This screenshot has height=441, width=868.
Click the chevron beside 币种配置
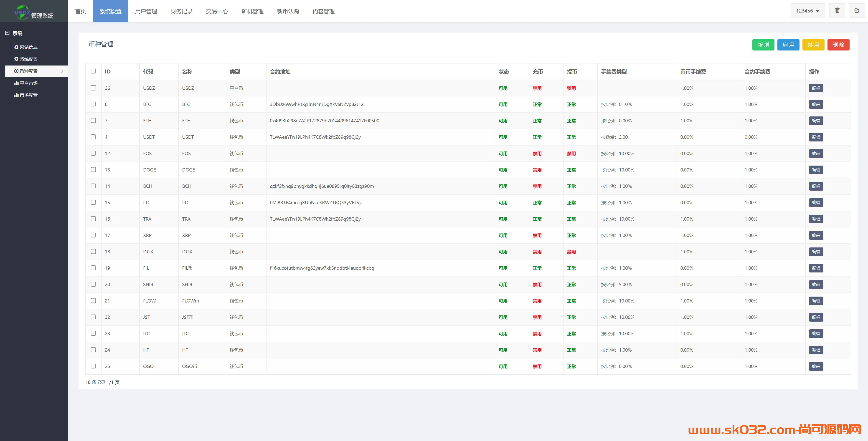[x=62, y=71]
